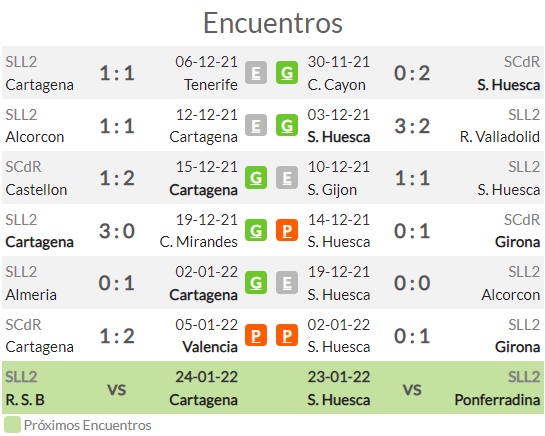545x436 pixels.
Task: Open the 3:0 Cartagena vs C. Mirandes score
Action: point(117,231)
